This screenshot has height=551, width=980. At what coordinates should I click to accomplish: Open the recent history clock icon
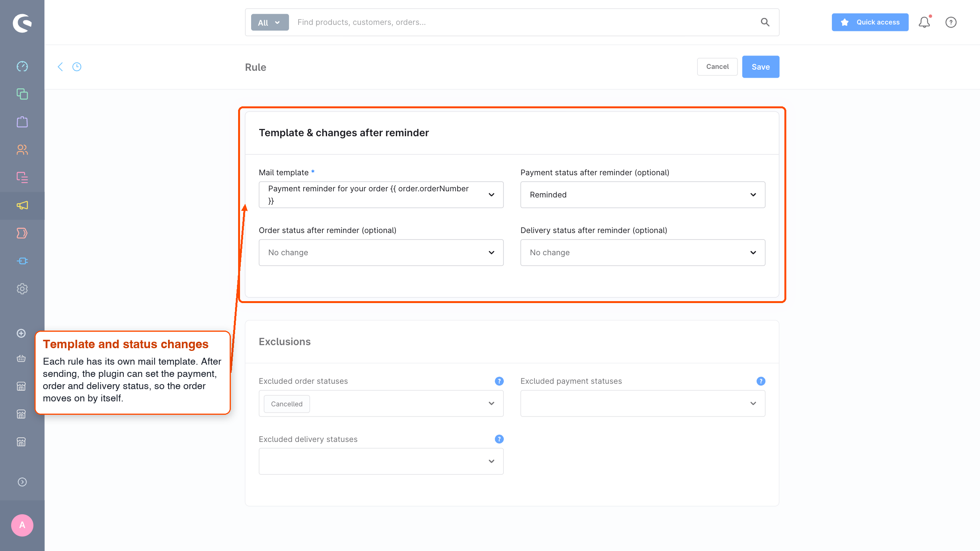point(77,67)
